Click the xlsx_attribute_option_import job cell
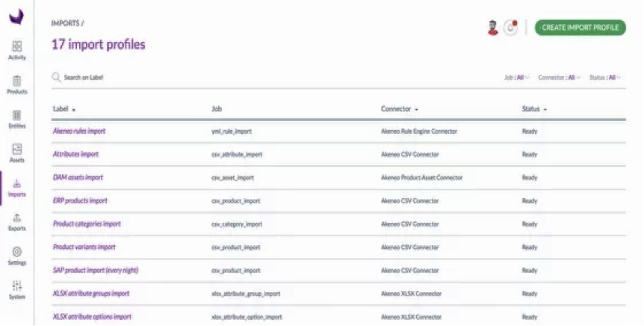This screenshot has height=326, width=644. coord(247,317)
